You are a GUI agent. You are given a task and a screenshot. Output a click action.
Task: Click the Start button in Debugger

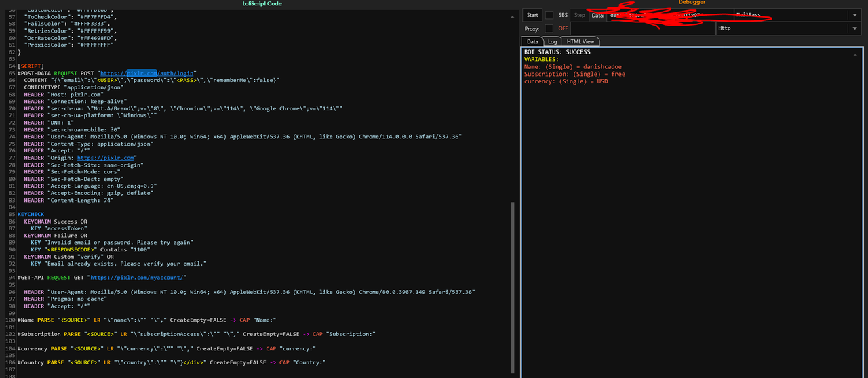532,15
